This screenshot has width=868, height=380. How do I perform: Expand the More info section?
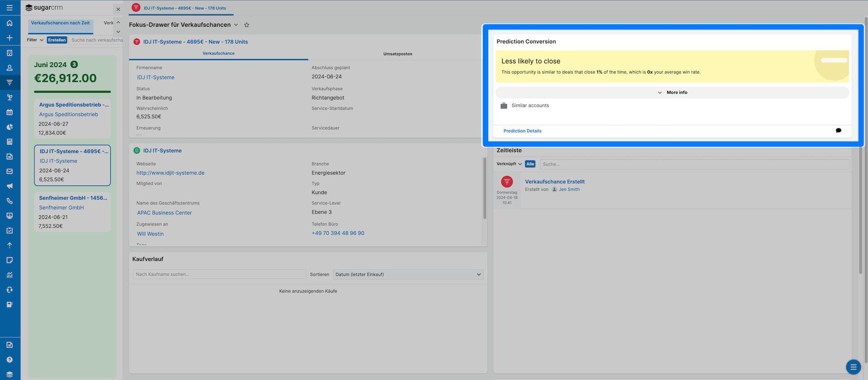pos(672,92)
